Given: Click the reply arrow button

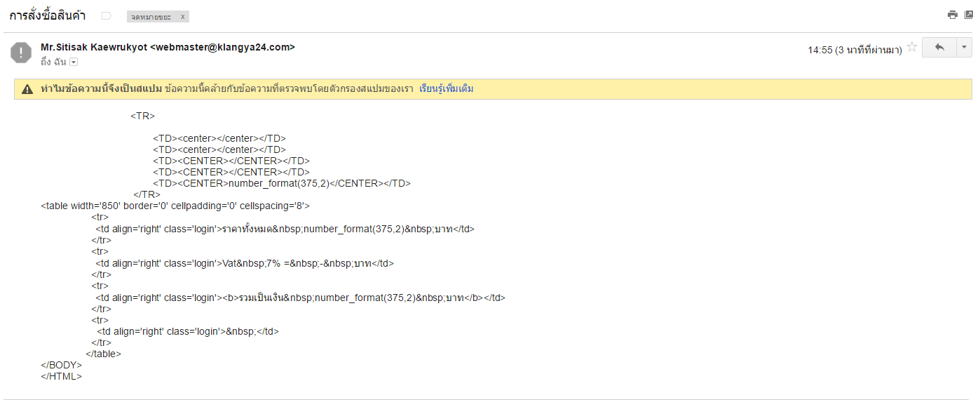Looking at the screenshot, I should [939, 47].
